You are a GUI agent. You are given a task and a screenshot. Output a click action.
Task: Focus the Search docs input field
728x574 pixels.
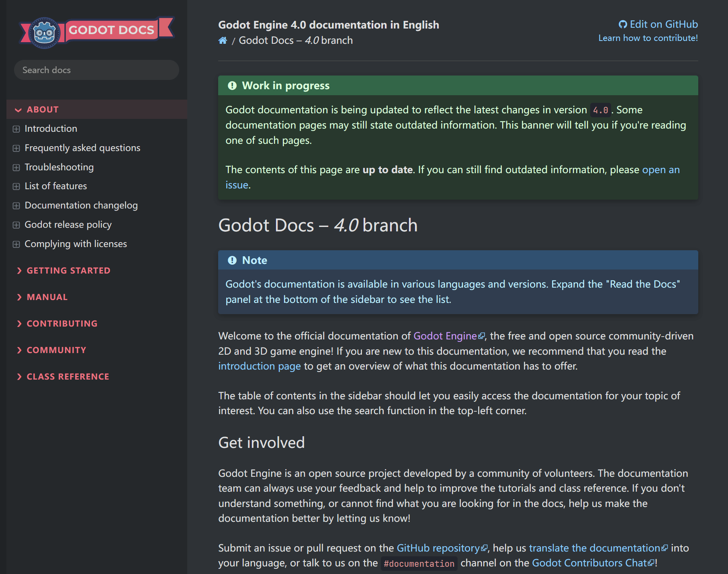click(x=96, y=70)
